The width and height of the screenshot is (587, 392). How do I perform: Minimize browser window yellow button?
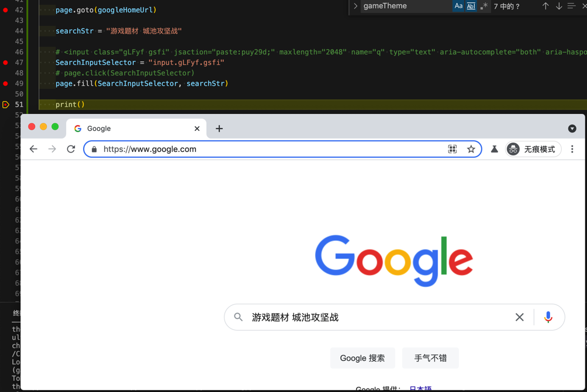(x=43, y=127)
